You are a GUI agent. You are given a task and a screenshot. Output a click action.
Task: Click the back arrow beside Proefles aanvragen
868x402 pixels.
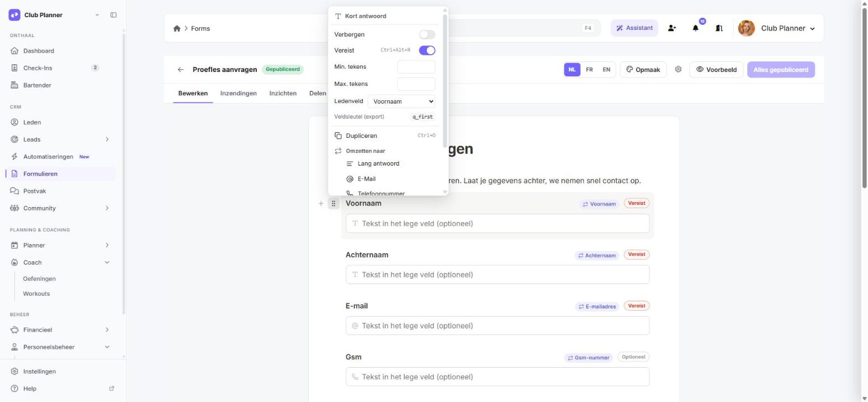tap(180, 70)
